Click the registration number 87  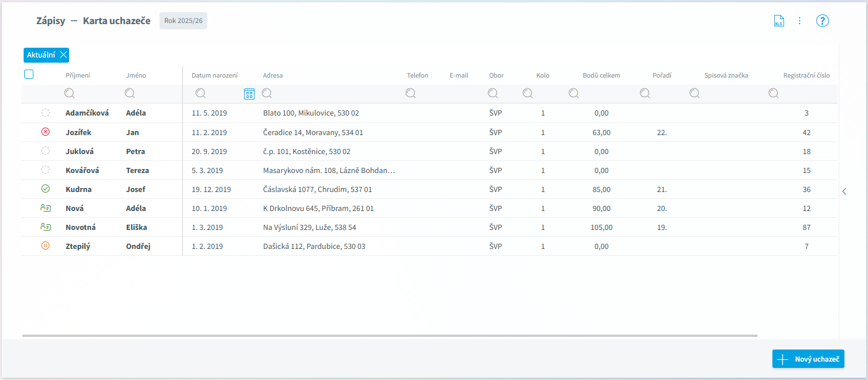coord(806,227)
